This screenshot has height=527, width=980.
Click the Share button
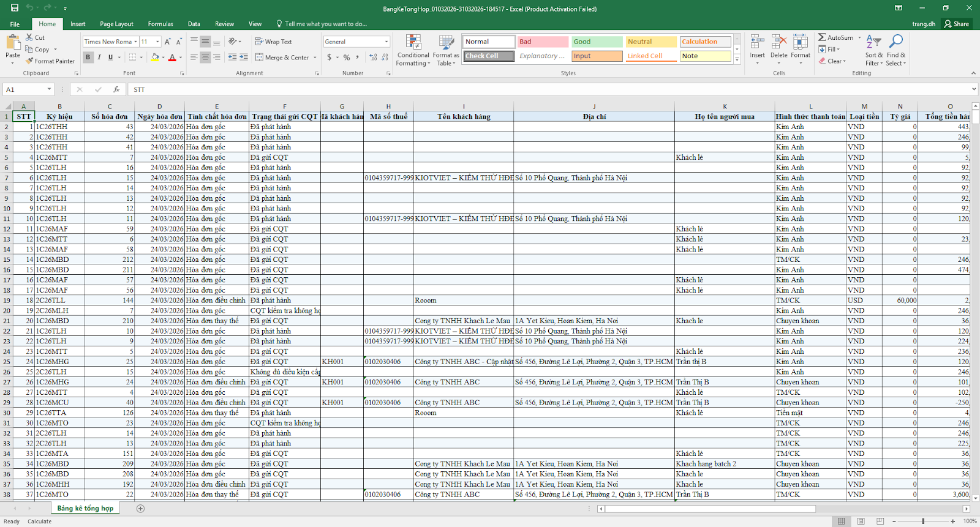pos(957,24)
